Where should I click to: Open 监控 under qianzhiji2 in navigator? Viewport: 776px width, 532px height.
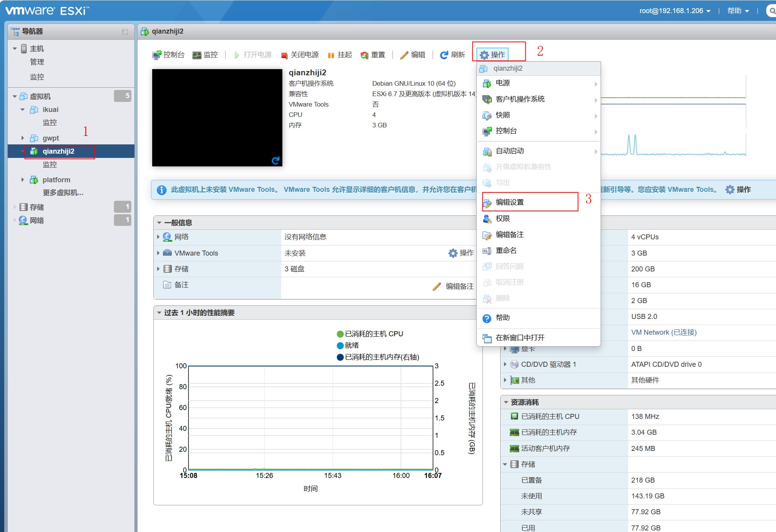[50, 164]
